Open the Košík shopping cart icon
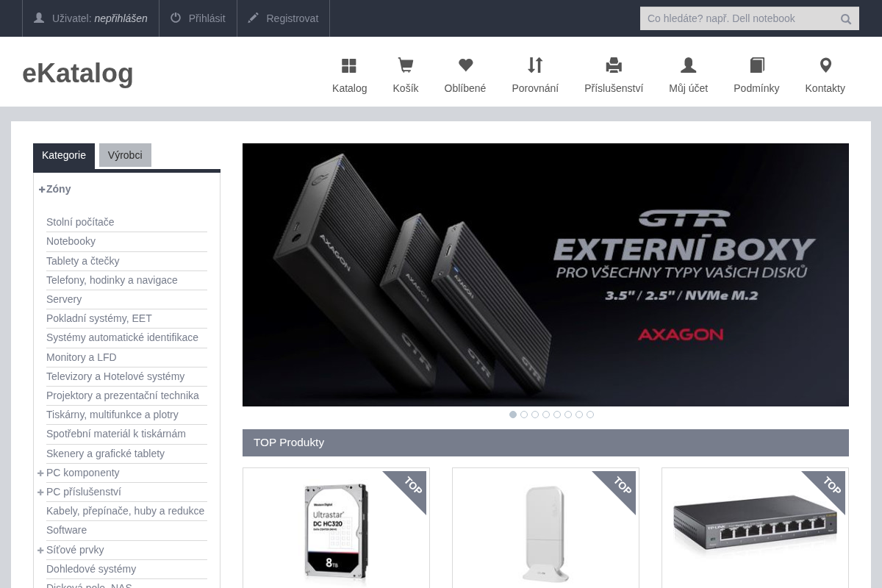 tap(405, 66)
